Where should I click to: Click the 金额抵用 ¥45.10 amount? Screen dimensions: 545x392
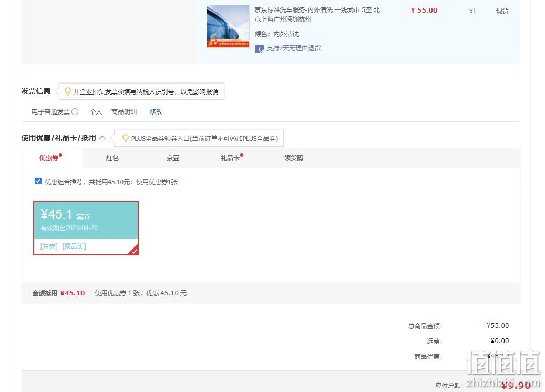pos(73,293)
